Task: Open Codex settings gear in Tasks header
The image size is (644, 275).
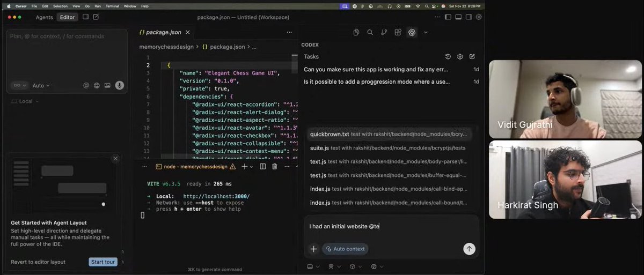Action: 460,56
